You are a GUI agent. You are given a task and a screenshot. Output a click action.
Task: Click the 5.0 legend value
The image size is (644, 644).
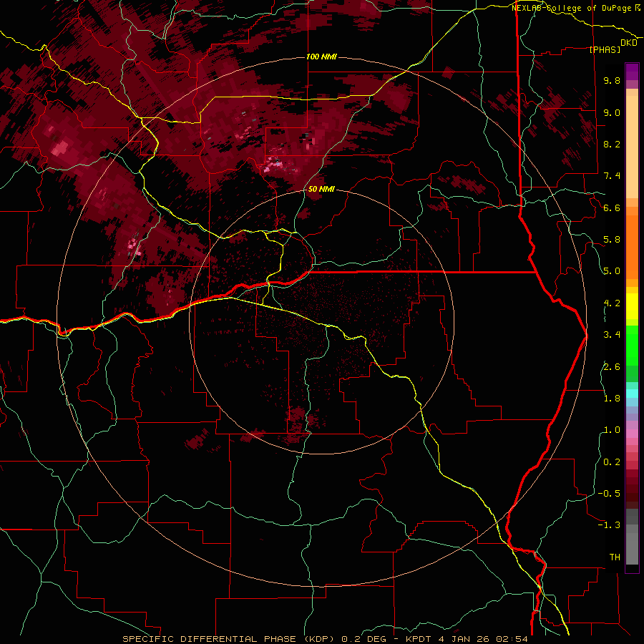click(x=612, y=271)
